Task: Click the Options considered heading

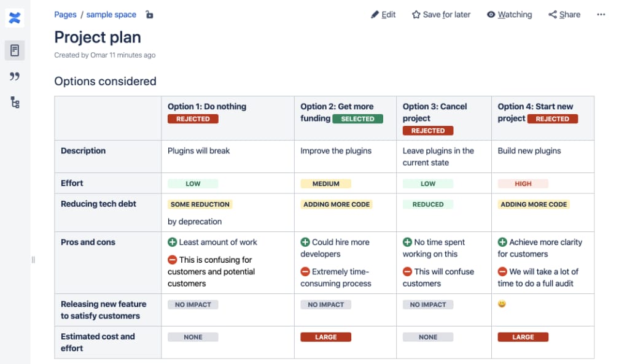Action: point(105,82)
